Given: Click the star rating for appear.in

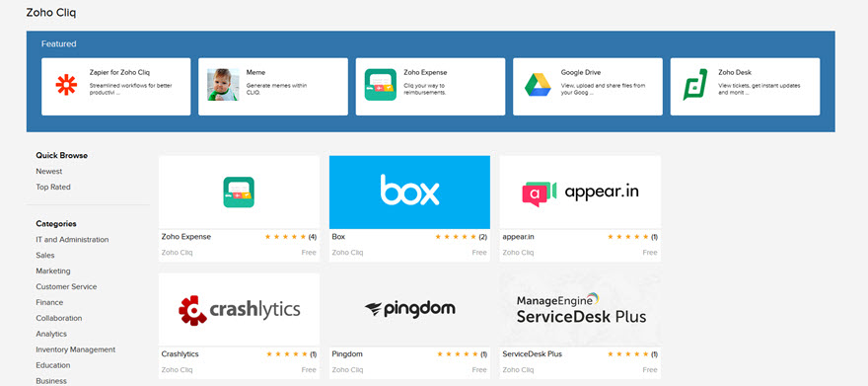Looking at the screenshot, I should [627, 237].
